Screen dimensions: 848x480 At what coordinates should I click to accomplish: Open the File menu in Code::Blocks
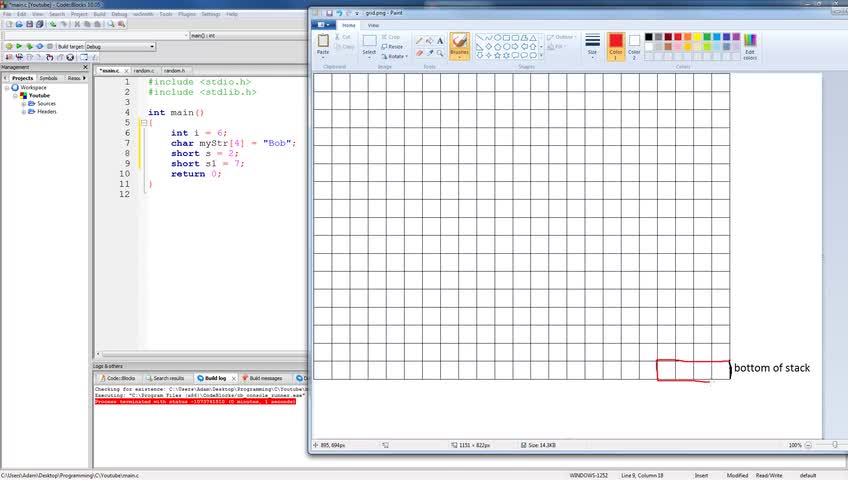coord(8,14)
